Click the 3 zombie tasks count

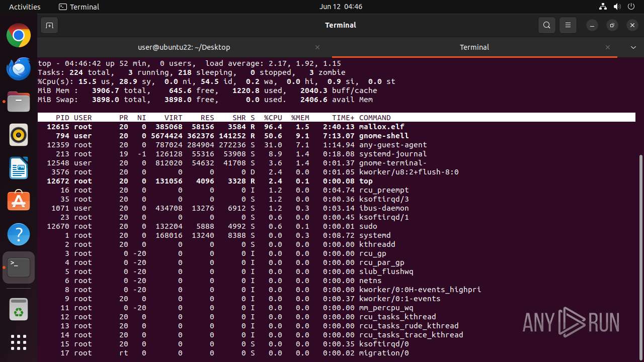[327, 72]
